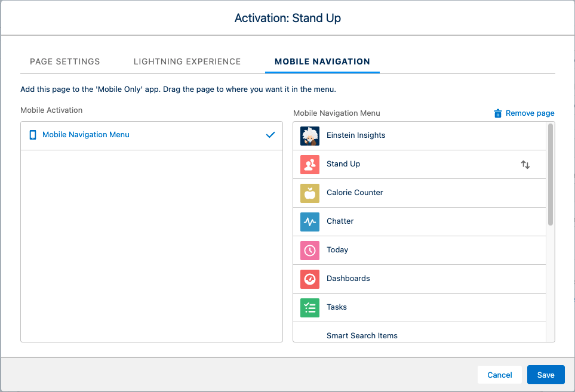The image size is (575, 392).
Task: Select the Mobile Navigation tab
Action: [x=322, y=61]
